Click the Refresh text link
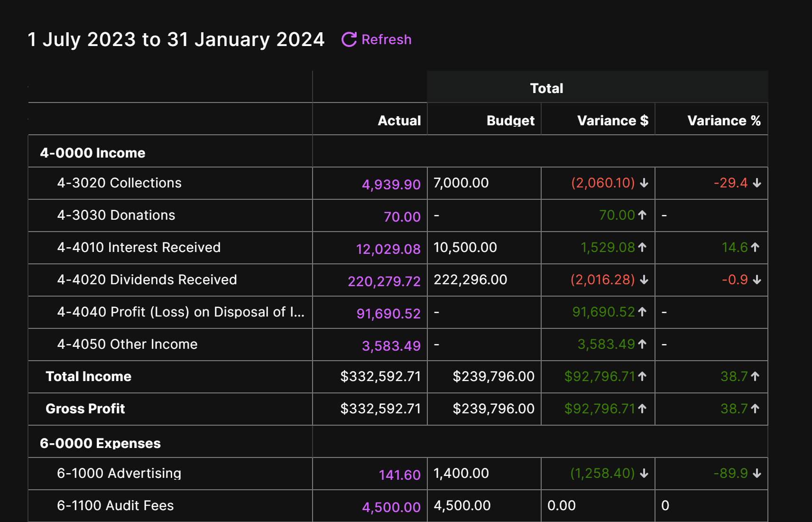 coord(387,39)
